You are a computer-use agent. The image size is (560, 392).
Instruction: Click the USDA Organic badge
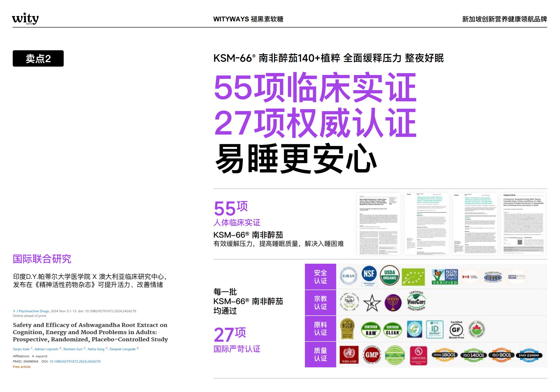[x=390, y=275]
